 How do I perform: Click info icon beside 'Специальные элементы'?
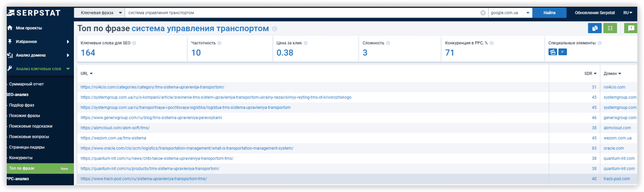pyautogui.click(x=600, y=43)
